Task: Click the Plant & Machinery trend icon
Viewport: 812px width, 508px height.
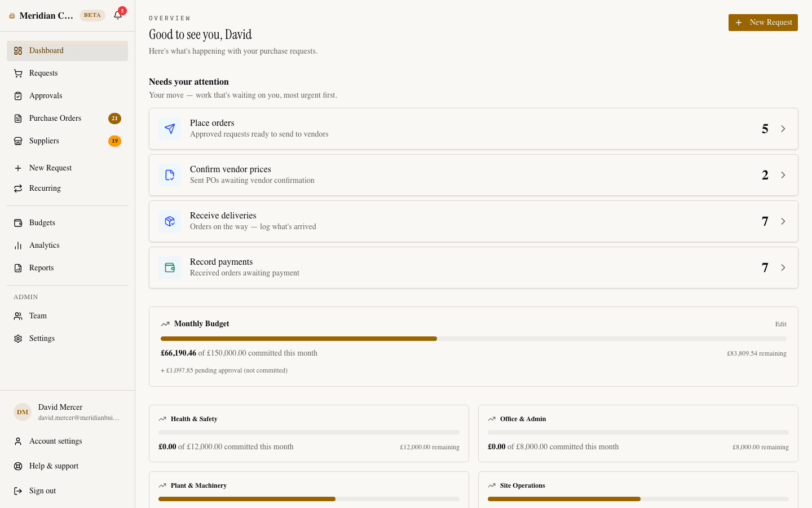Action: pyautogui.click(x=162, y=485)
